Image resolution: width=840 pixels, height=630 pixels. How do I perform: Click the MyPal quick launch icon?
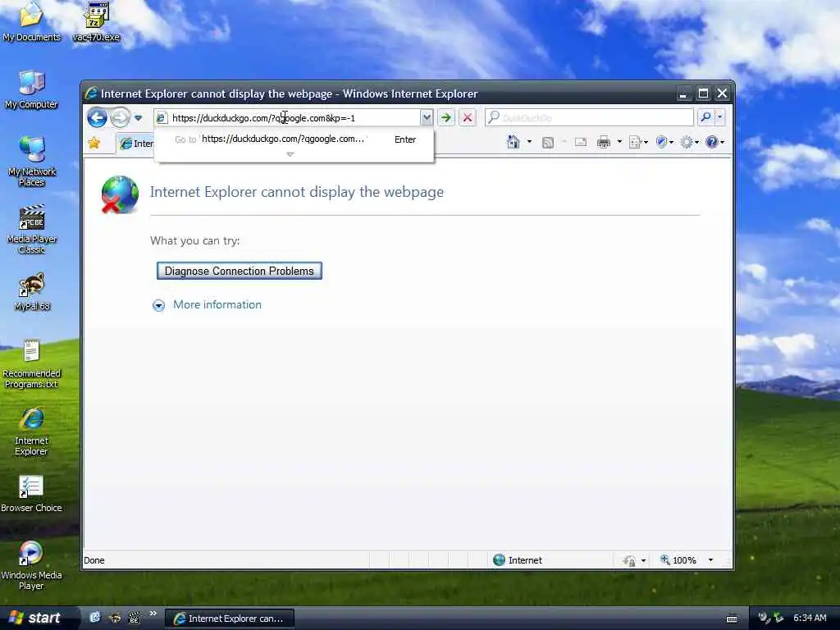115,618
